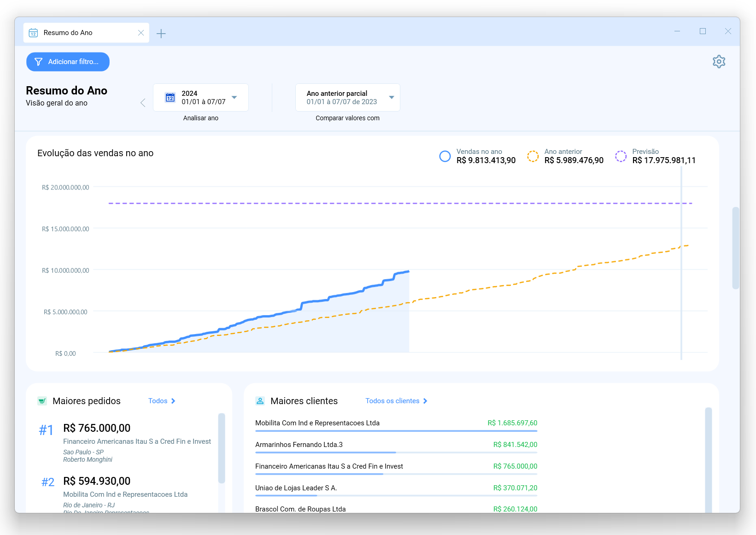756x535 pixels.
Task: Click the chevron arrow next to Todos
Action: coord(173,401)
